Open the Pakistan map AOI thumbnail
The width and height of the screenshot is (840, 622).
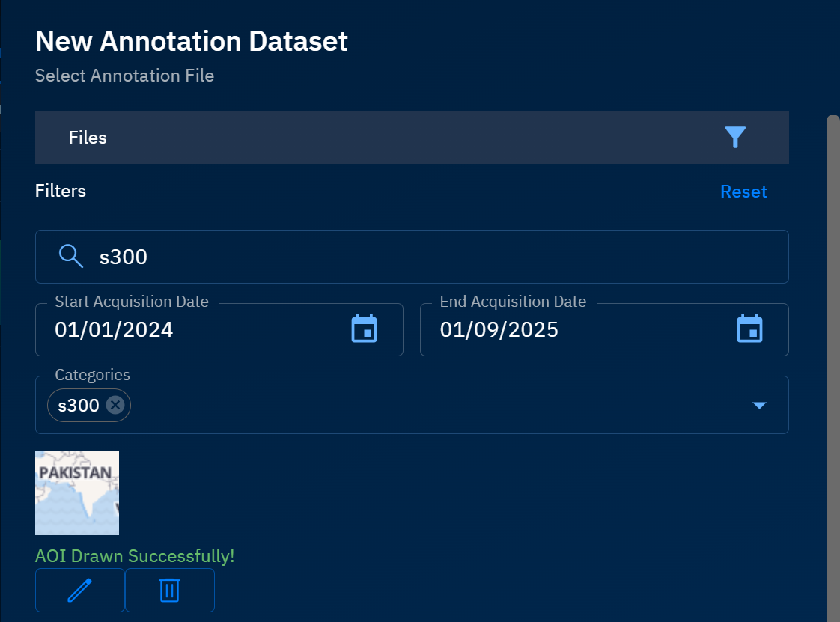click(x=77, y=493)
